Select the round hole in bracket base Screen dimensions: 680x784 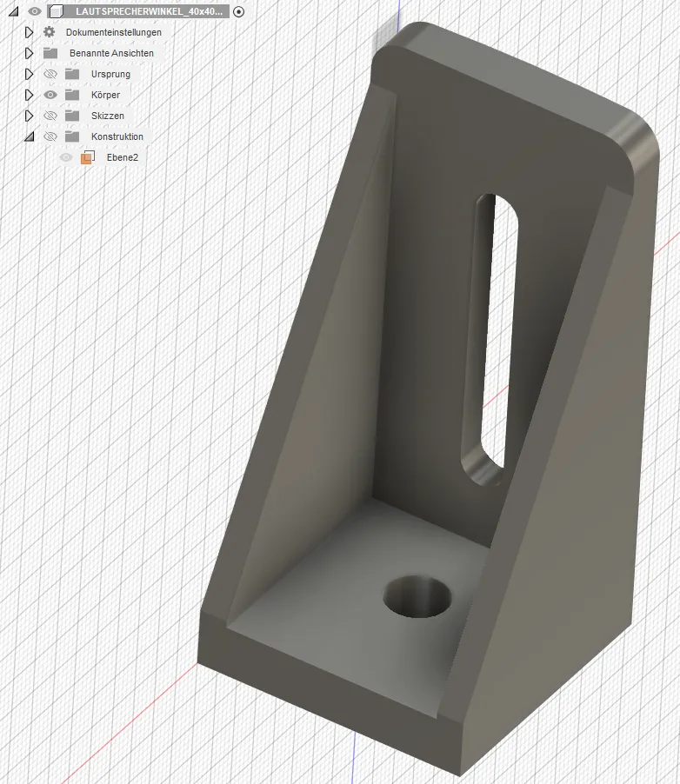[417, 596]
